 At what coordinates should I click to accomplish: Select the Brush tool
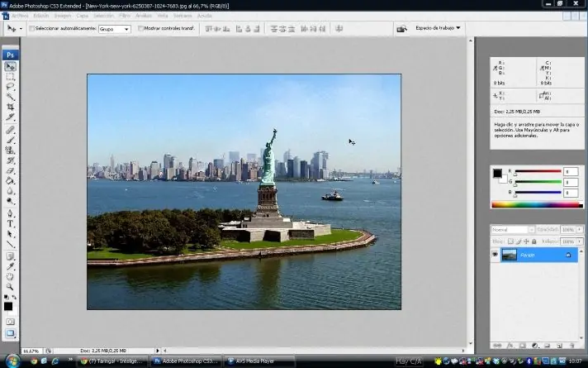click(10, 140)
